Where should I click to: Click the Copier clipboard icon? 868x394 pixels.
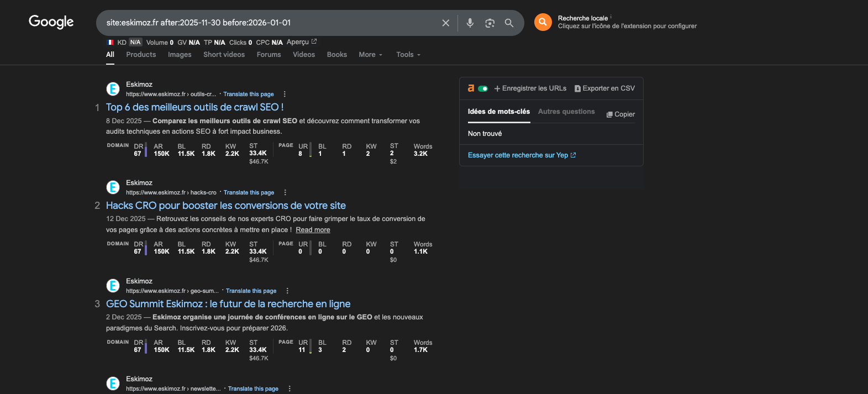click(609, 114)
